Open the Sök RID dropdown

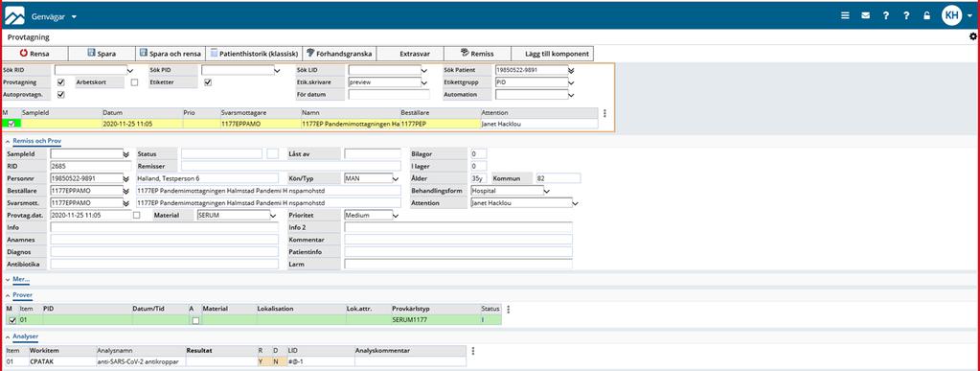(130, 70)
